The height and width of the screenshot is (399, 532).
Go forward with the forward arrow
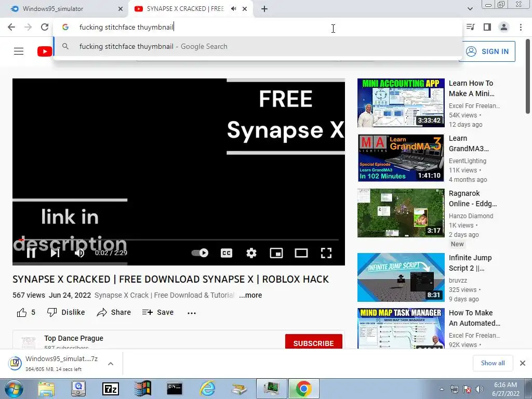pos(28,27)
